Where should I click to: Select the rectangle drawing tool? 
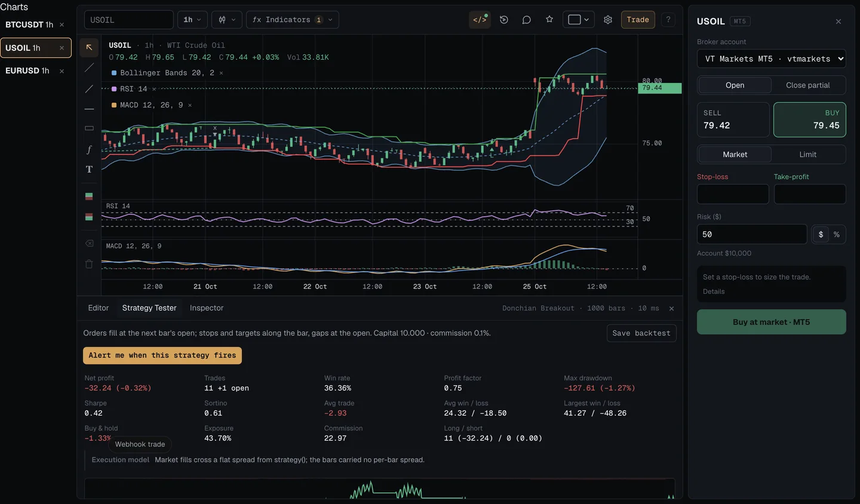tap(89, 128)
